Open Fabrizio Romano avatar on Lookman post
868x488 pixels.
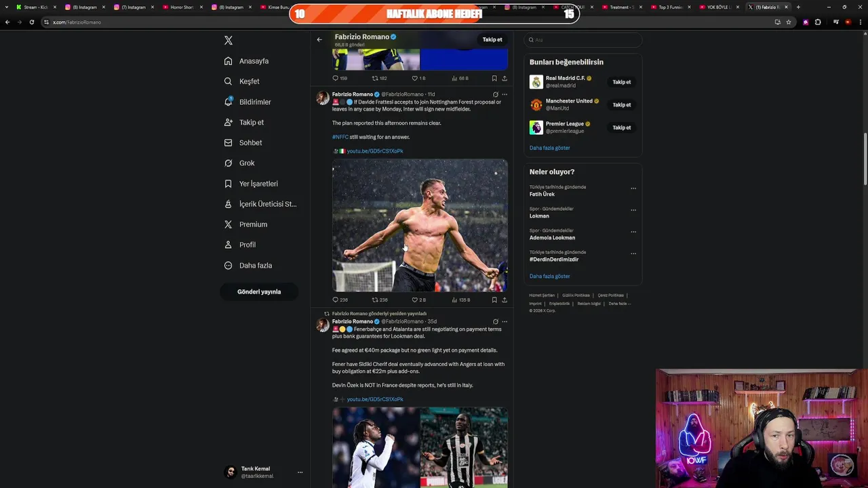pyautogui.click(x=323, y=325)
